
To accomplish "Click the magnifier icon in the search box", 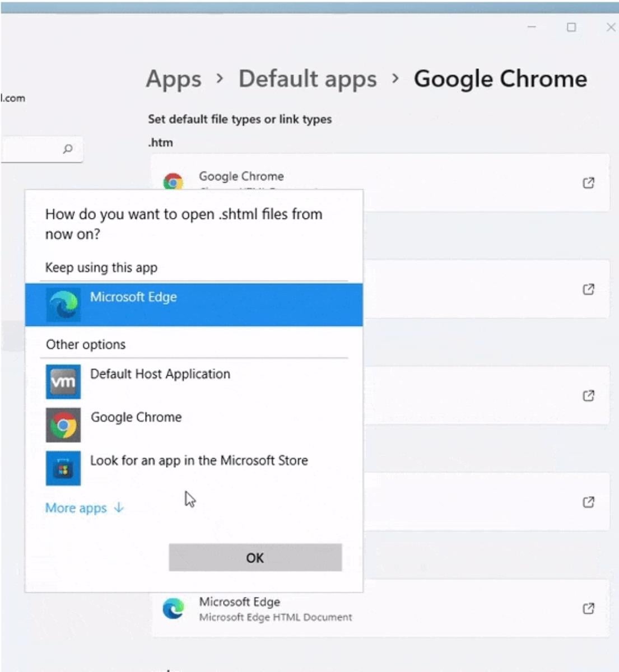I will coord(68,149).
